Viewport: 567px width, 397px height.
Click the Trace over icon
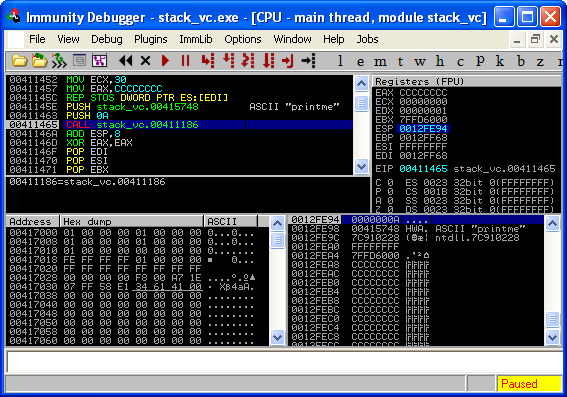click(x=268, y=61)
